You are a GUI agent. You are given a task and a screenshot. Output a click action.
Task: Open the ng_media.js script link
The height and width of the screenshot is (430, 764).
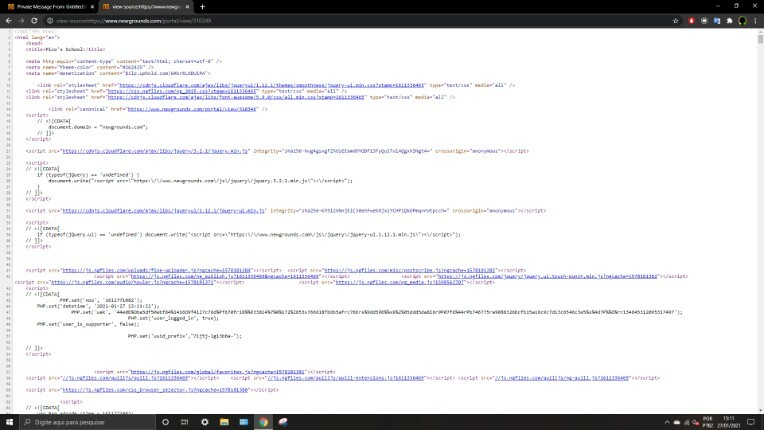coord(400,282)
